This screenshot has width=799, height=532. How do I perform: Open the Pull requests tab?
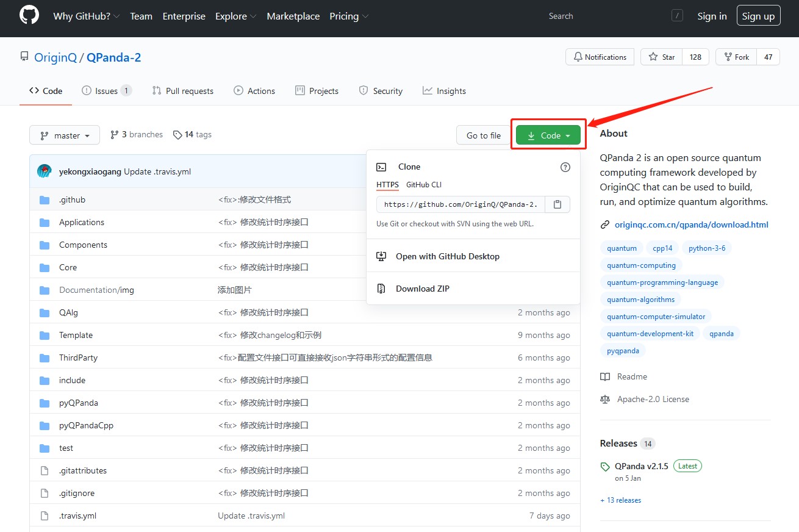[183, 91]
